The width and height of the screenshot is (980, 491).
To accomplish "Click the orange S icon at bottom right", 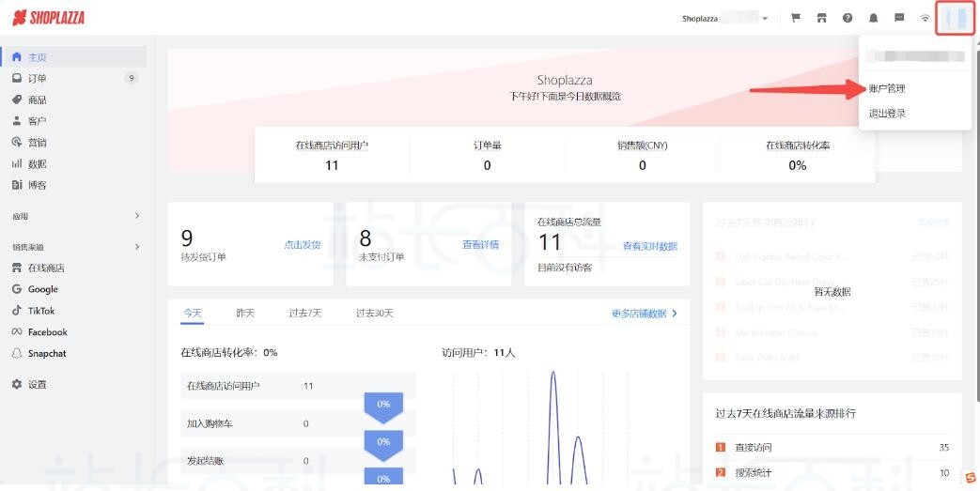I will tap(970, 478).
